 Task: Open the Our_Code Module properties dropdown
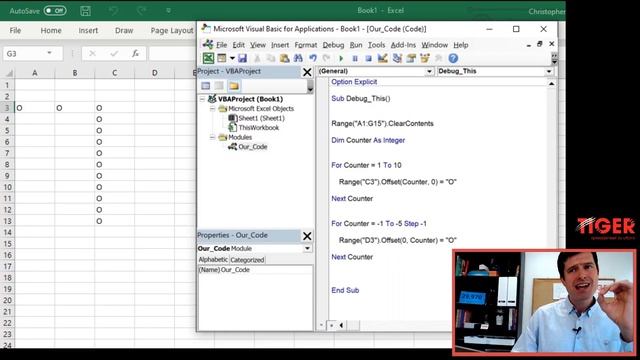307,249
